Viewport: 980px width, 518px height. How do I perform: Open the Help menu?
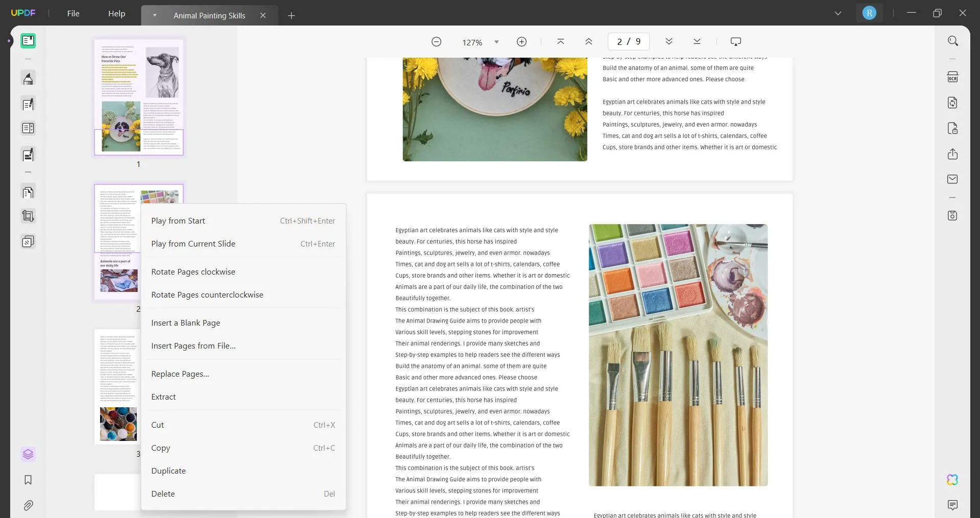click(x=116, y=14)
